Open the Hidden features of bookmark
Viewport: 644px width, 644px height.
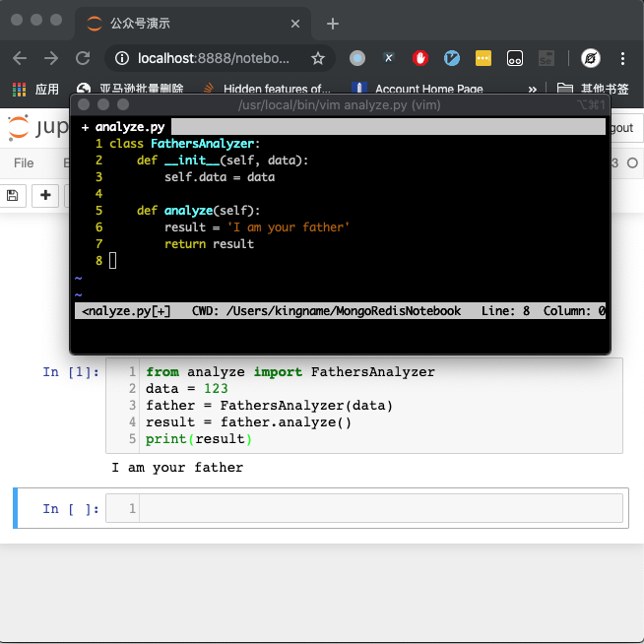268,89
